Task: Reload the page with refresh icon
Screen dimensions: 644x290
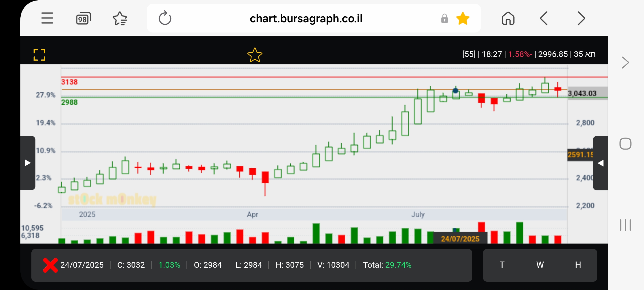Action: click(165, 18)
